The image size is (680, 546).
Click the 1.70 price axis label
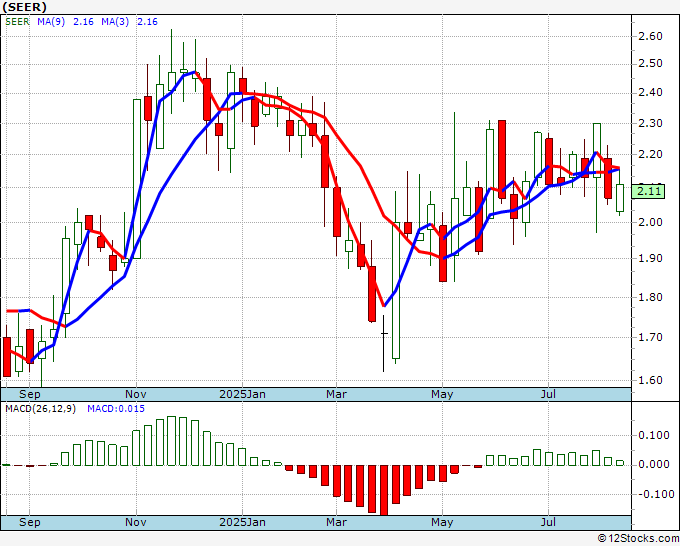[651, 337]
